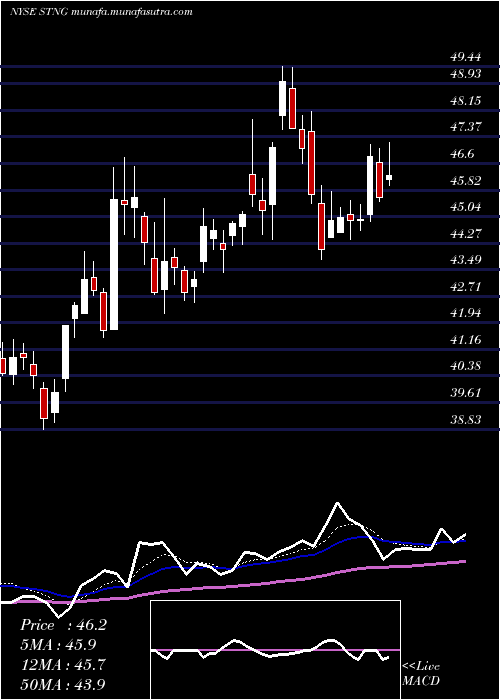Click the 5MA : 45.9 readout

[x=58, y=645]
